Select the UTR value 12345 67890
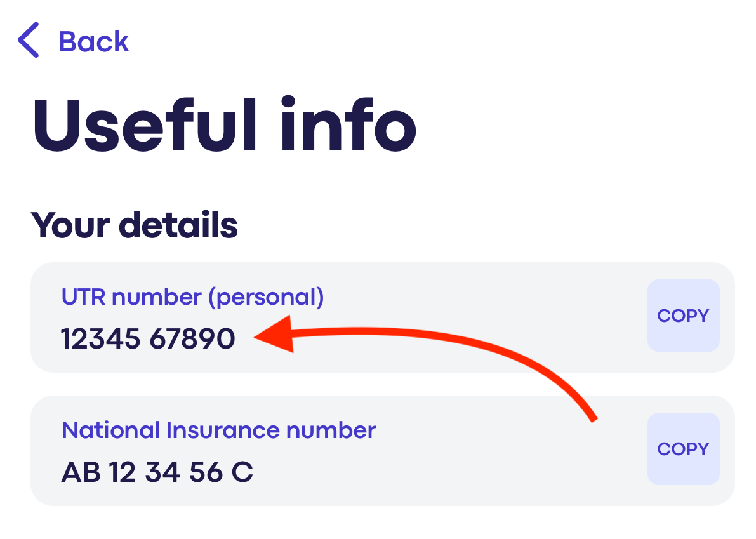The height and width of the screenshot is (539, 756). [147, 338]
